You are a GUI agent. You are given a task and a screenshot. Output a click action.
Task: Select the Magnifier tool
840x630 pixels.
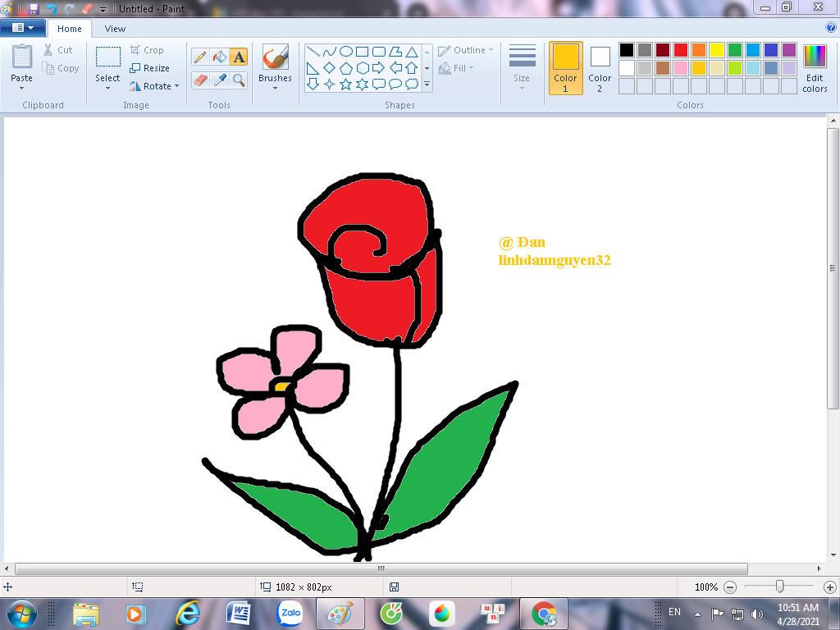[x=239, y=80]
